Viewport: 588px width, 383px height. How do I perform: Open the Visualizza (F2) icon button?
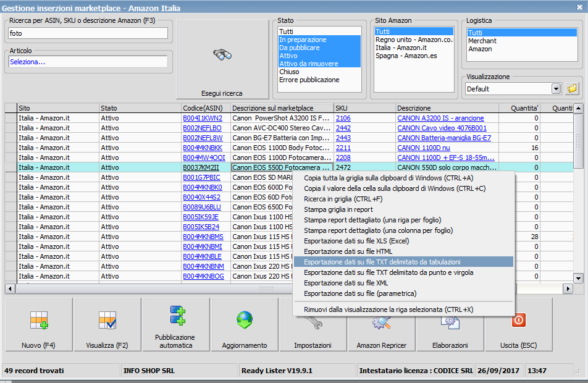(x=107, y=324)
